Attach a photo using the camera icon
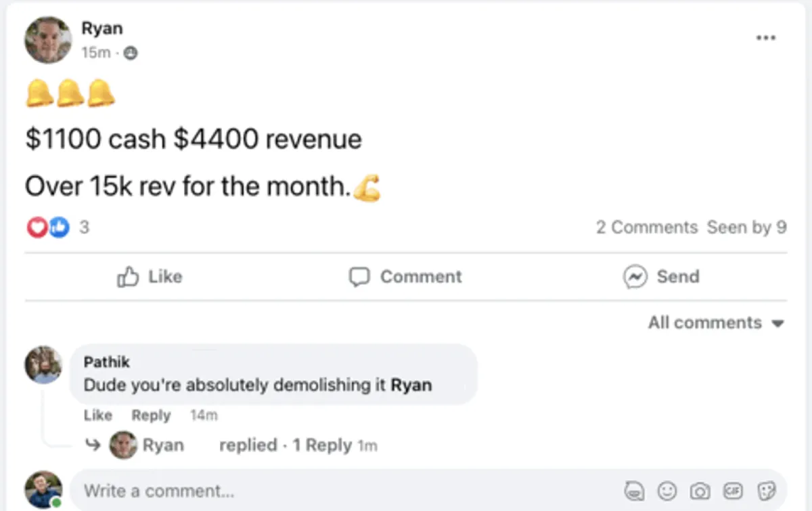Image resolution: width=812 pixels, height=511 pixels. click(700, 491)
